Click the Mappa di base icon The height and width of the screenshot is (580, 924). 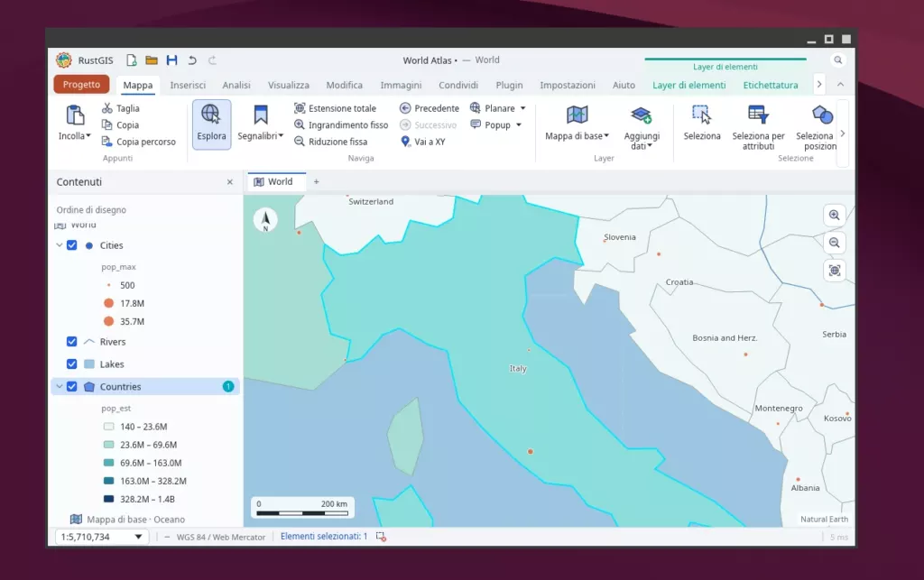click(577, 115)
